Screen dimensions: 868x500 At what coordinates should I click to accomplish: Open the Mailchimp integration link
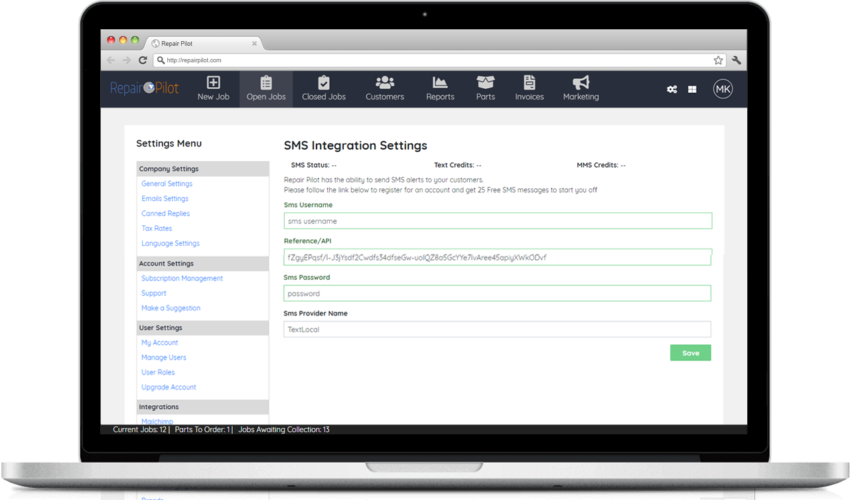tap(157, 421)
